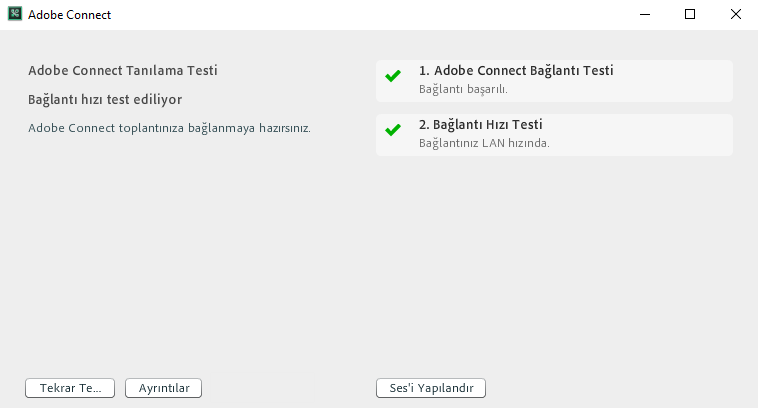Click the 'Bağlantı başarılı.' status text
This screenshot has height=408, width=758.
(463, 89)
